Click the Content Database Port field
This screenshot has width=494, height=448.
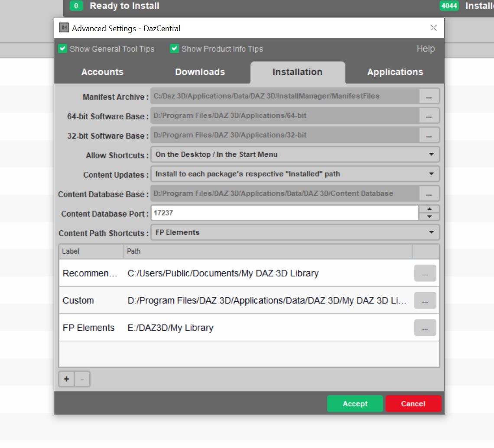285,213
